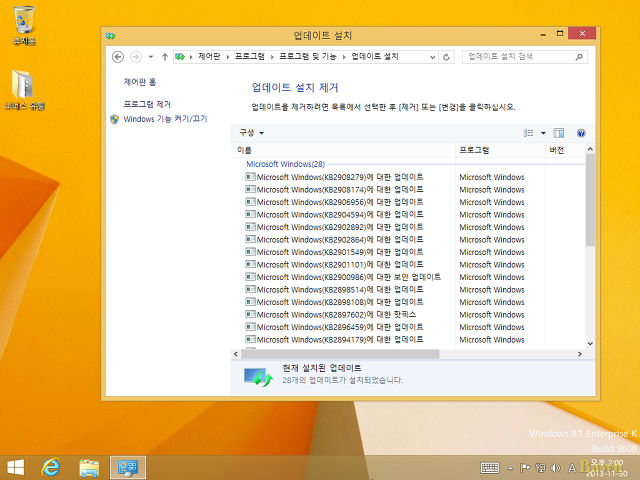The width and height of the screenshot is (640, 480).
Task: Open the Recycle Bin desktop icon
Action: point(24,24)
